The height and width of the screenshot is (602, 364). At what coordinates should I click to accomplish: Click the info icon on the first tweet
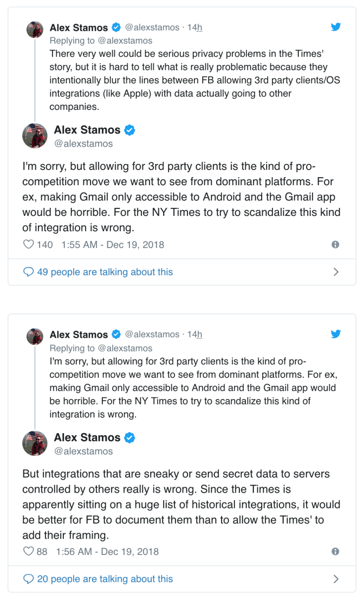coord(336,245)
